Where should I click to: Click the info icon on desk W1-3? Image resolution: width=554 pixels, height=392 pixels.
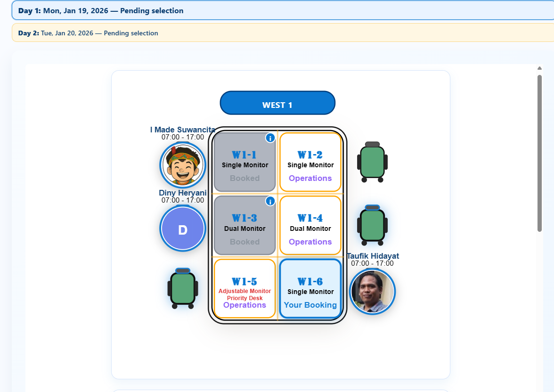[270, 201]
